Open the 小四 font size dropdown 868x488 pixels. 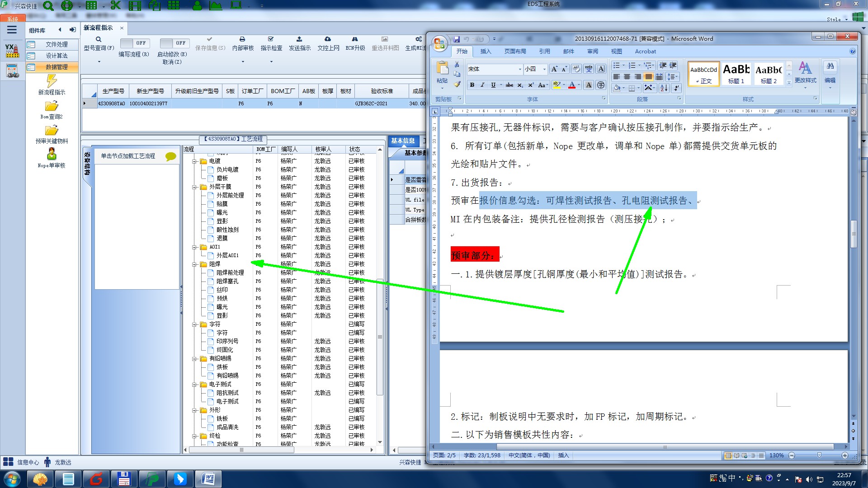pos(544,69)
